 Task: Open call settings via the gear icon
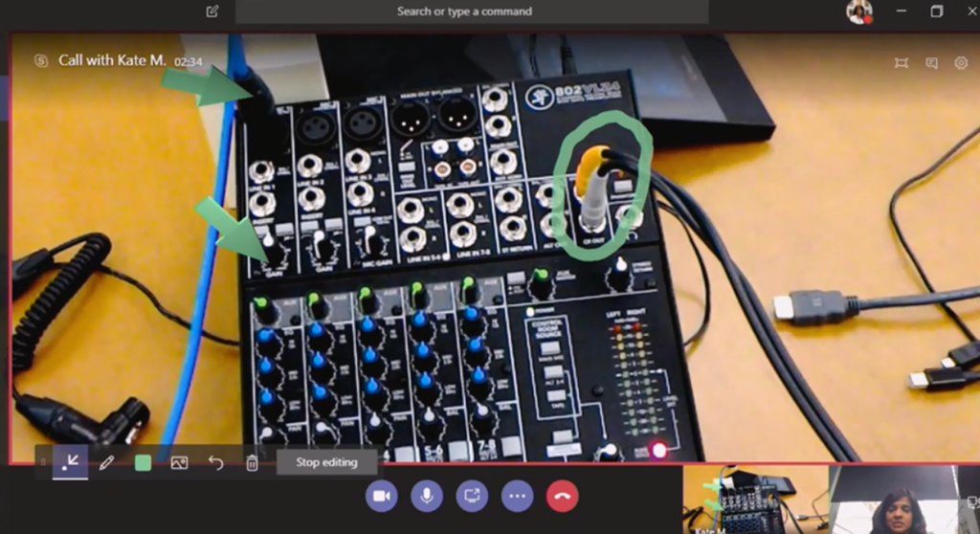tap(961, 63)
